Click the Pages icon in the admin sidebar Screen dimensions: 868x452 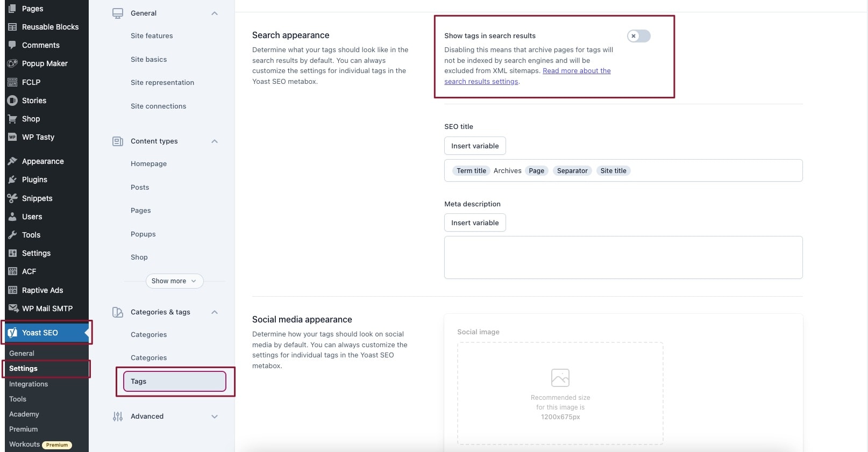[12, 9]
